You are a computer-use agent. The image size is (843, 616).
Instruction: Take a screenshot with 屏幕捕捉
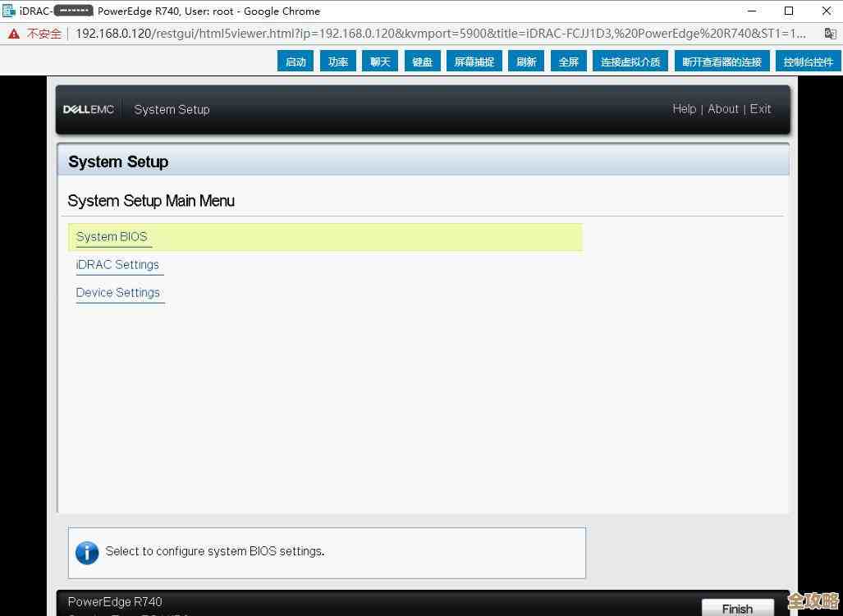pos(474,62)
